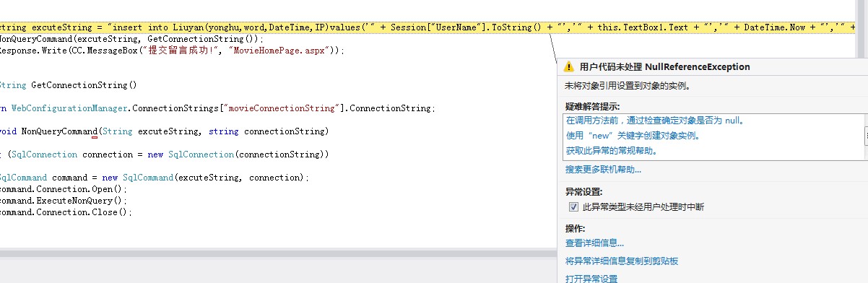Click NonQueryCommand with the red squiggle underline
The width and height of the screenshot is (868, 283).
pyautogui.click(x=59, y=131)
